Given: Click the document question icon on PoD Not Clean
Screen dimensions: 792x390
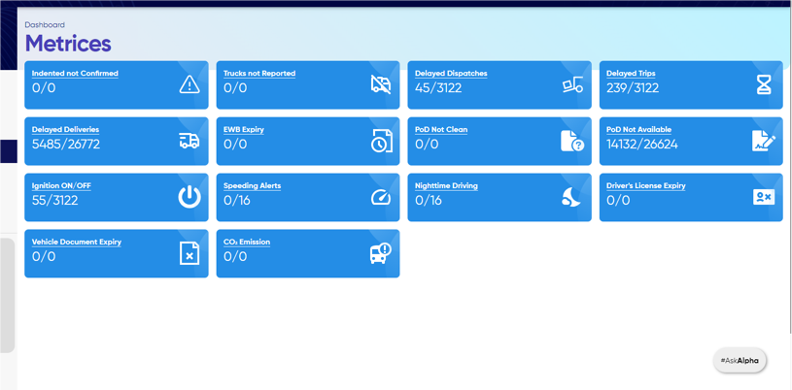Looking at the screenshot, I should [572, 141].
